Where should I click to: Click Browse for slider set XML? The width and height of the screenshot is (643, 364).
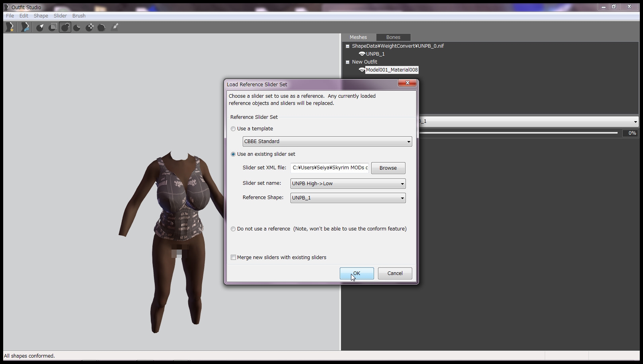388,168
